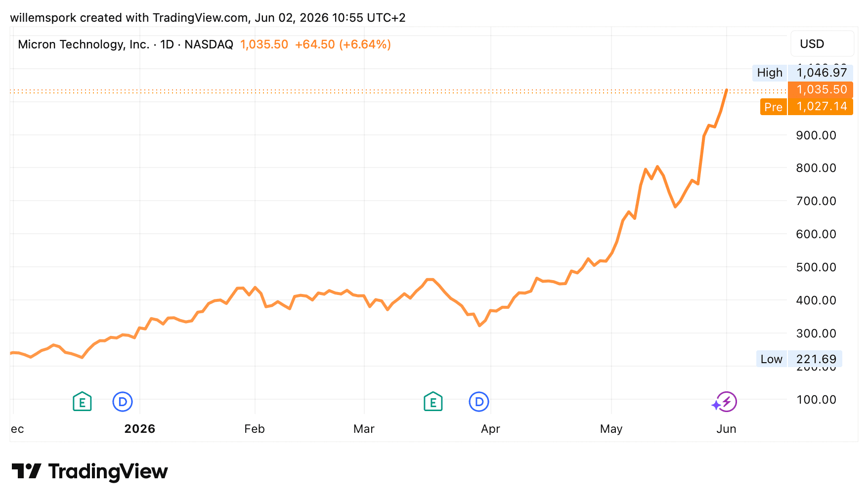Click the 600.00 price axis label
Screen dimensions: 868x501
click(x=816, y=234)
